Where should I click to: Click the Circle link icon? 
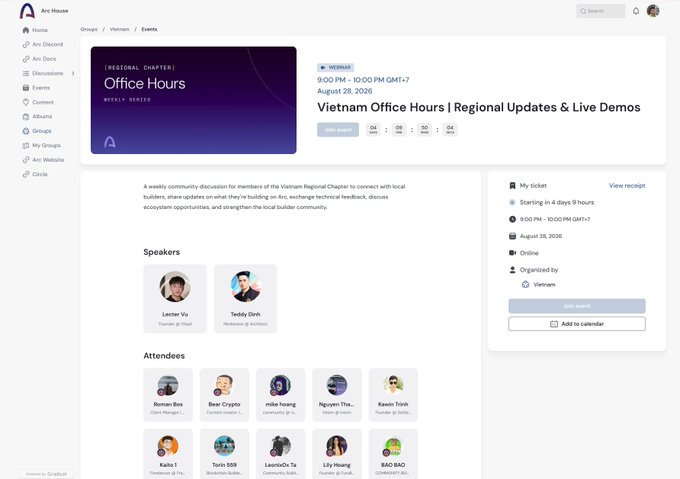(x=26, y=174)
